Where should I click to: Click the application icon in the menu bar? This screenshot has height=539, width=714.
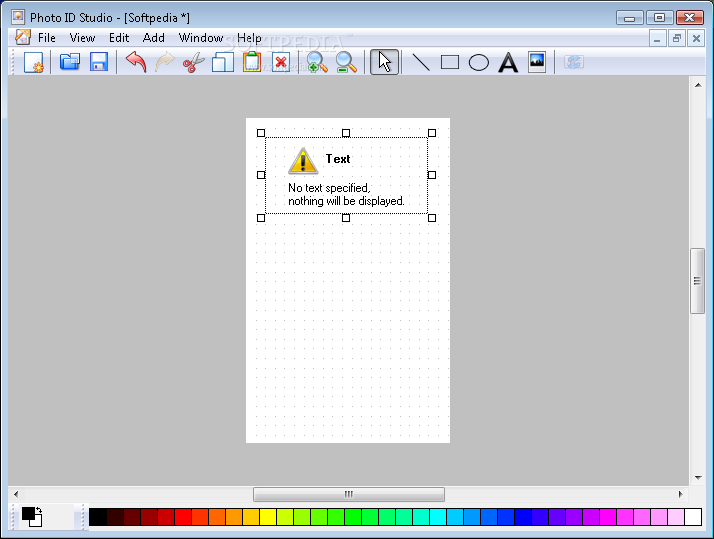(x=22, y=37)
